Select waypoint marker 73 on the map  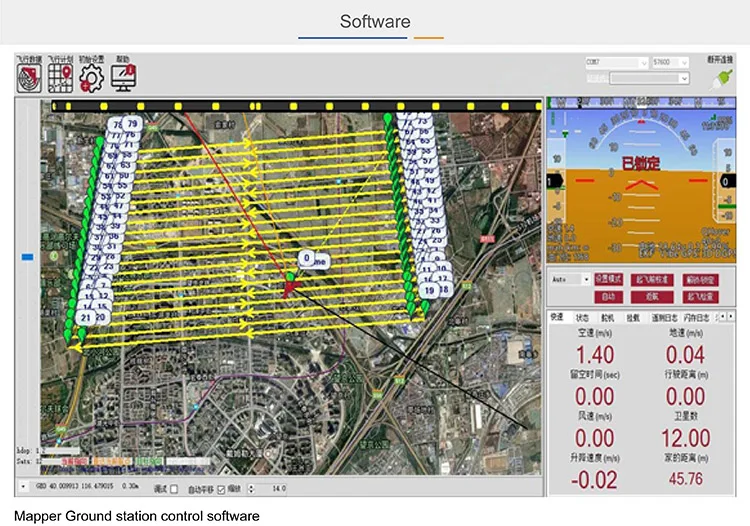click(423, 121)
